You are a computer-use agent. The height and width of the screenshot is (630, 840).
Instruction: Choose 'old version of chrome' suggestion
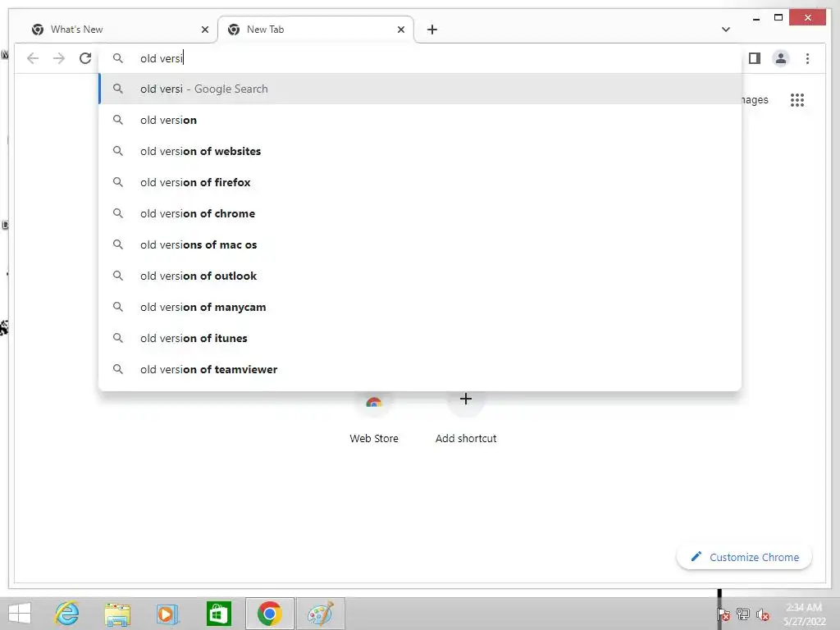click(x=421, y=213)
